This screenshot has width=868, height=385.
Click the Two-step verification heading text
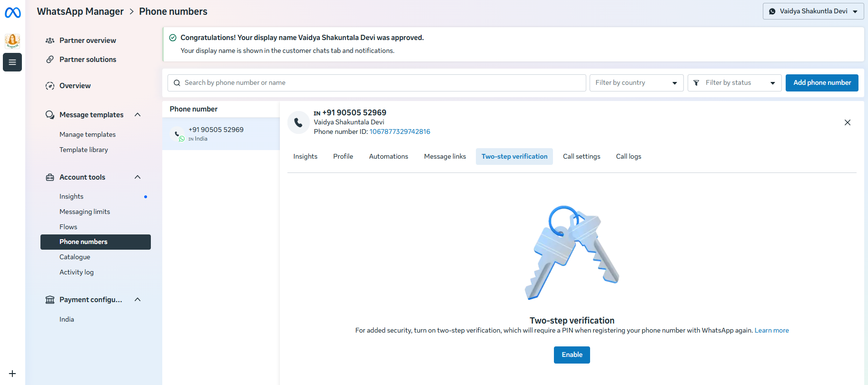click(572, 321)
